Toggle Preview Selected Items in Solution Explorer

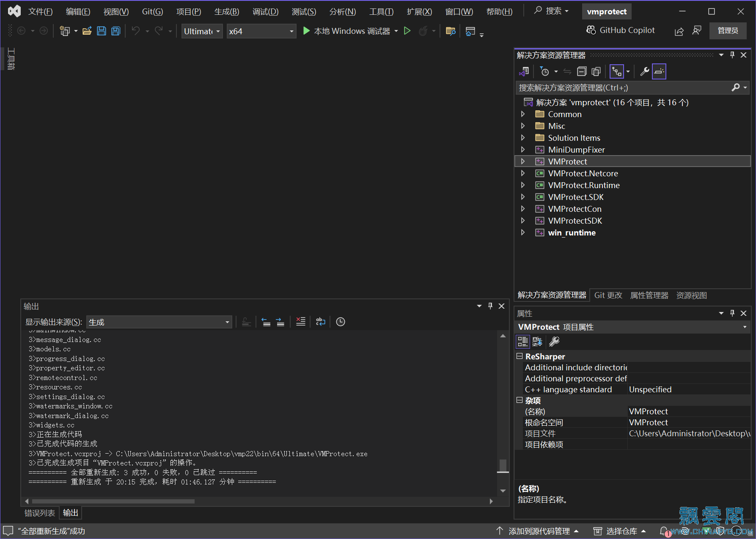click(x=659, y=71)
